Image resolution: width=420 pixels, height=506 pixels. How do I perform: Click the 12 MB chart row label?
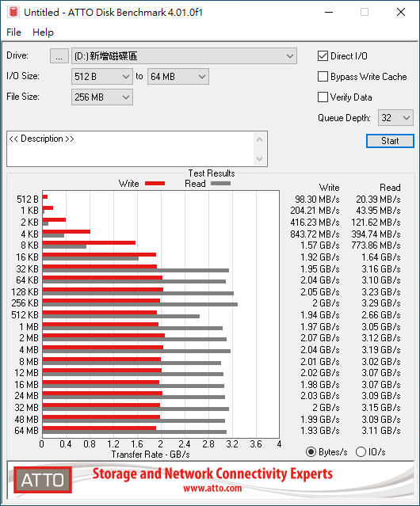pyautogui.click(x=26, y=373)
